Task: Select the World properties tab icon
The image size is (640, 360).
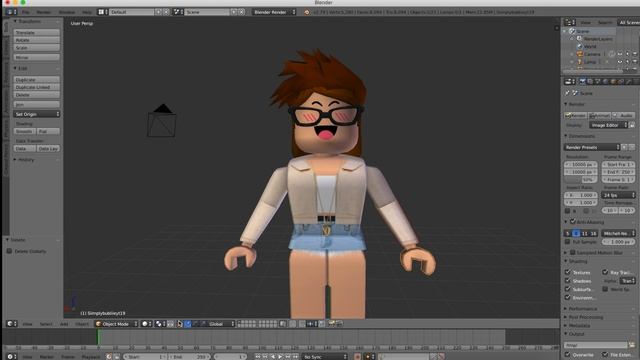Action: coord(606,82)
